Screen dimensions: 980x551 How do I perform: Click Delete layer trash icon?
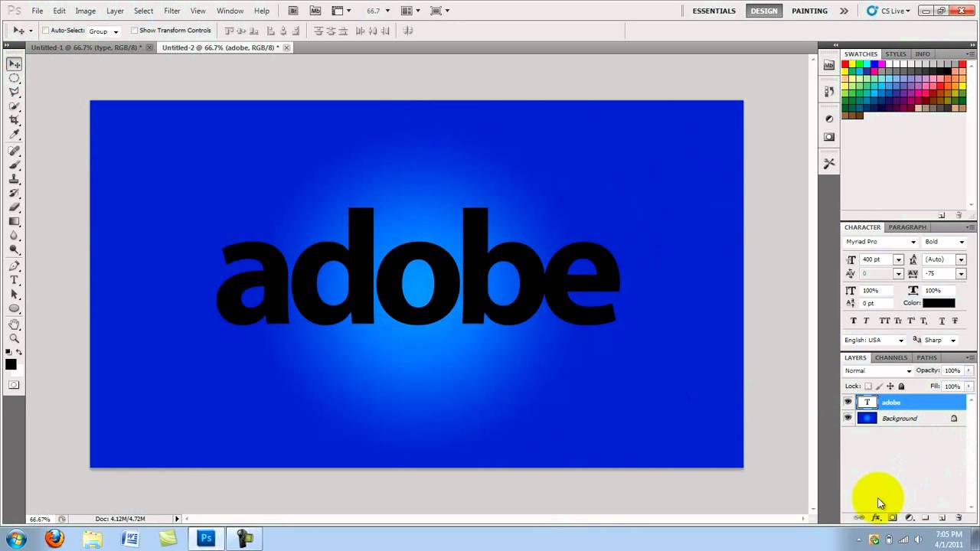(959, 518)
